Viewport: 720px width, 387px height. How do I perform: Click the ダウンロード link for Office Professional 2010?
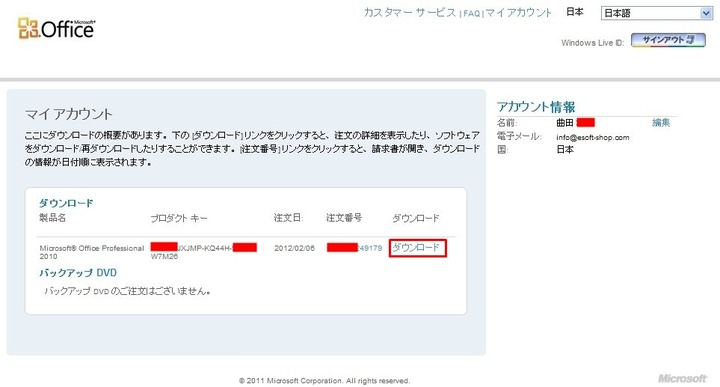(416, 248)
